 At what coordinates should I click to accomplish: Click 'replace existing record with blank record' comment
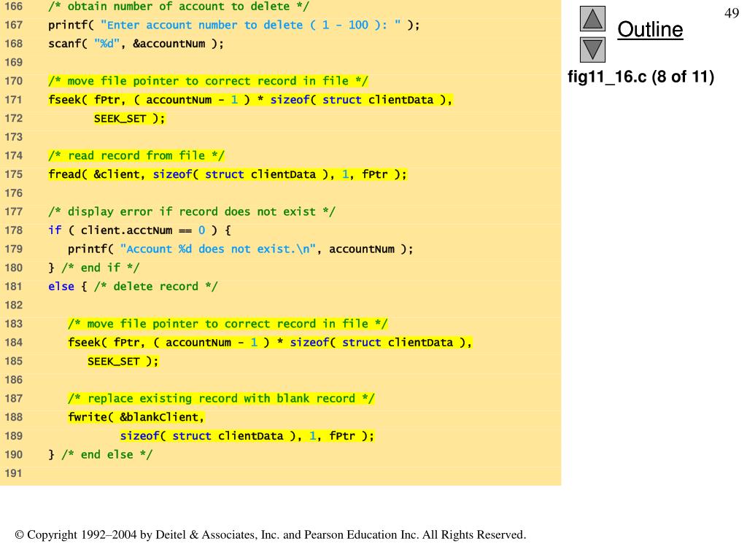[x=221, y=399]
